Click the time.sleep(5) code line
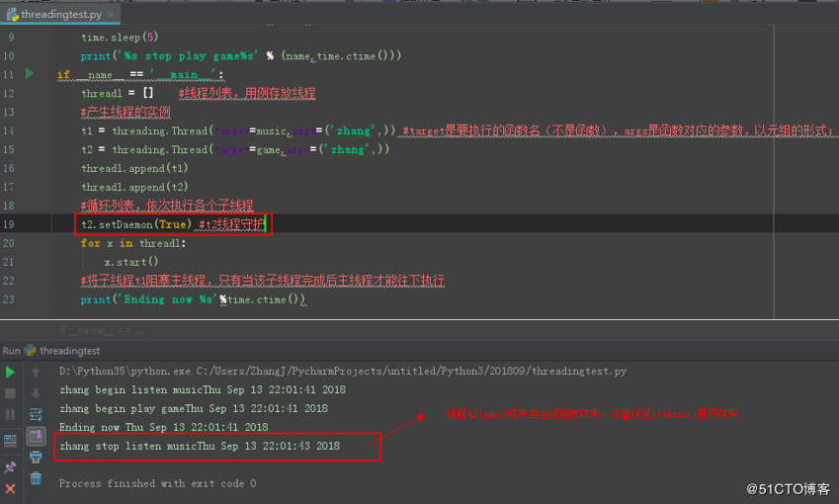Image resolution: width=839 pixels, height=504 pixels. coord(120,37)
